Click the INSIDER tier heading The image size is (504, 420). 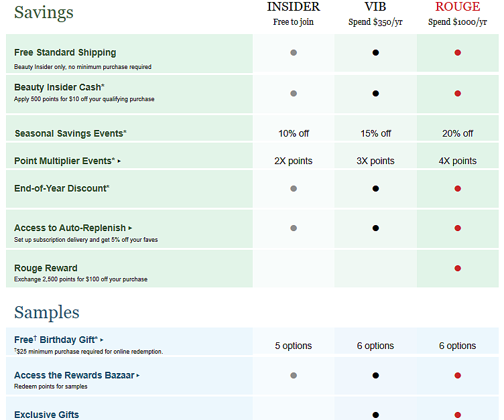[x=294, y=7]
